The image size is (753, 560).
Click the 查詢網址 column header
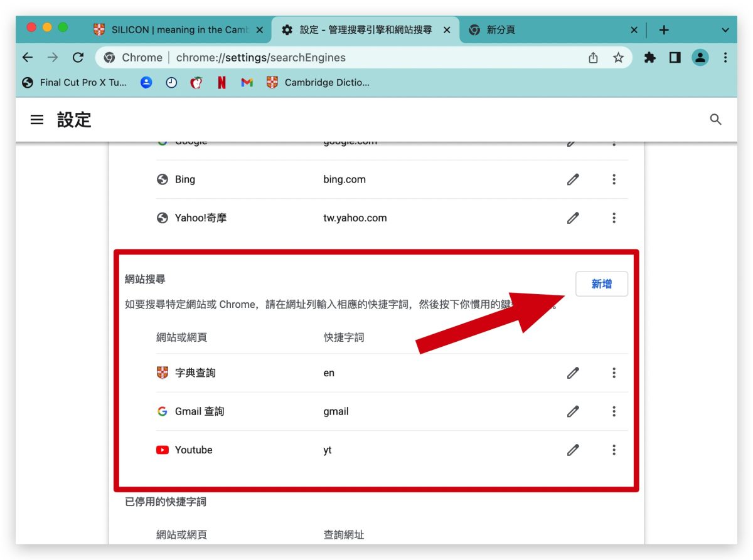coord(344,535)
